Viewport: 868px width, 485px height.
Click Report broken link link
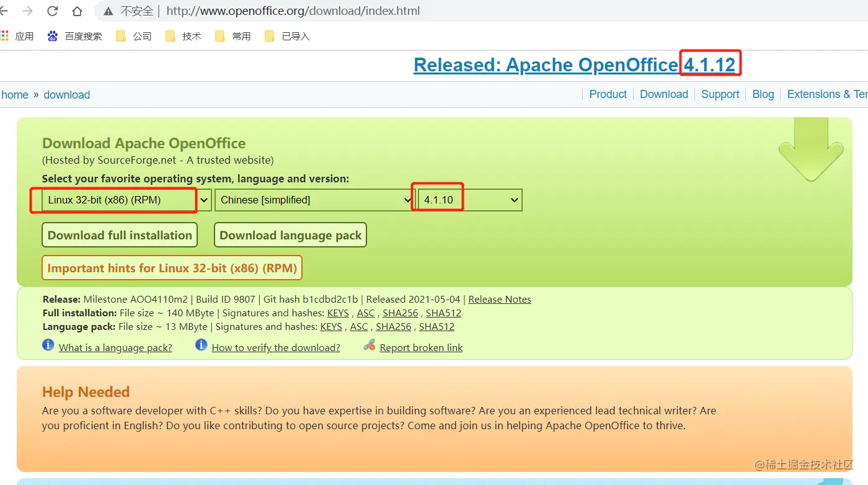click(x=421, y=348)
